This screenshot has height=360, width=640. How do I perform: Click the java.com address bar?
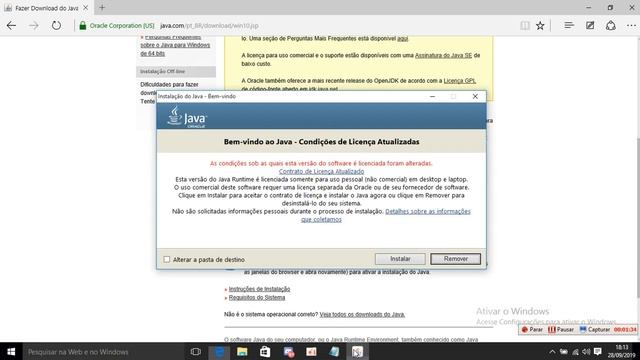click(209, 26)
